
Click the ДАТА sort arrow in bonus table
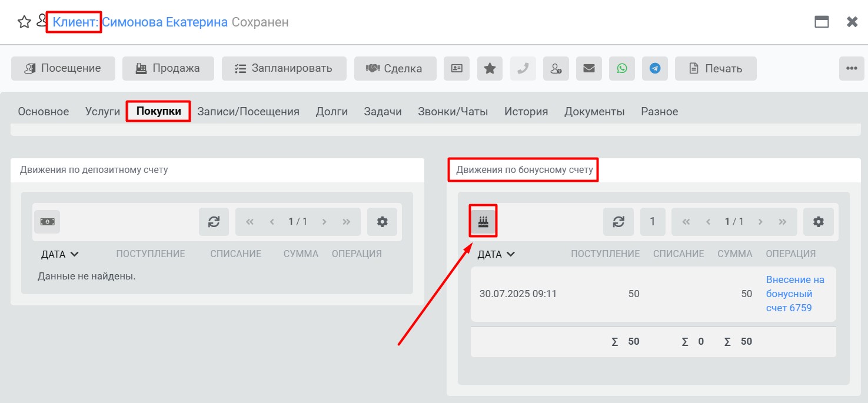click(x=510, y=254)
